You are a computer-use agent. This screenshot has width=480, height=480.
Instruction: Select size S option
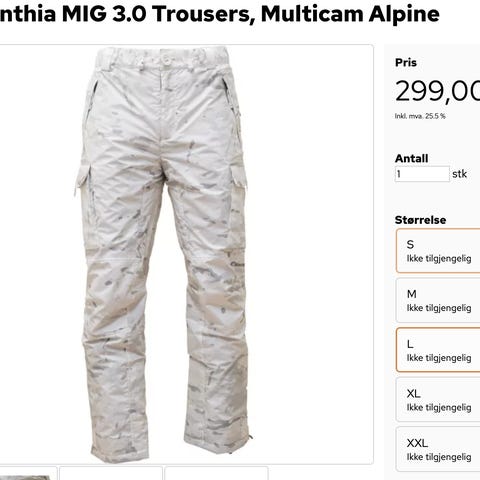coord(438,251)
